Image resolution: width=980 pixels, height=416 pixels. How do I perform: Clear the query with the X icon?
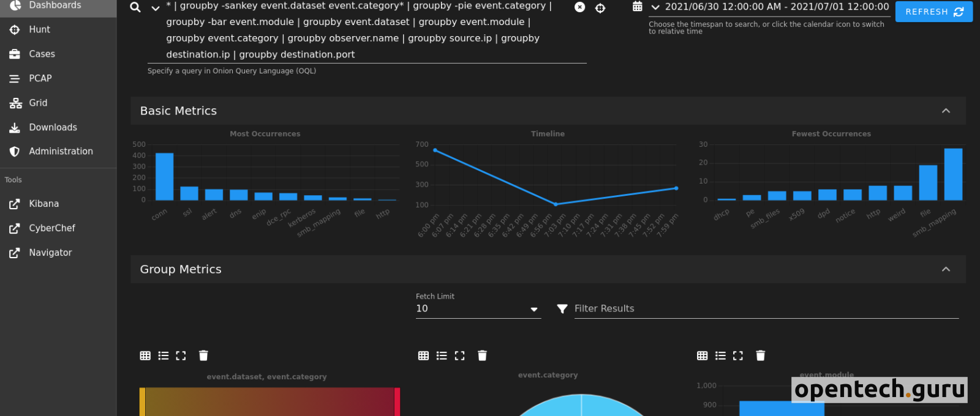pyautogui.click(x=579, y=7)
